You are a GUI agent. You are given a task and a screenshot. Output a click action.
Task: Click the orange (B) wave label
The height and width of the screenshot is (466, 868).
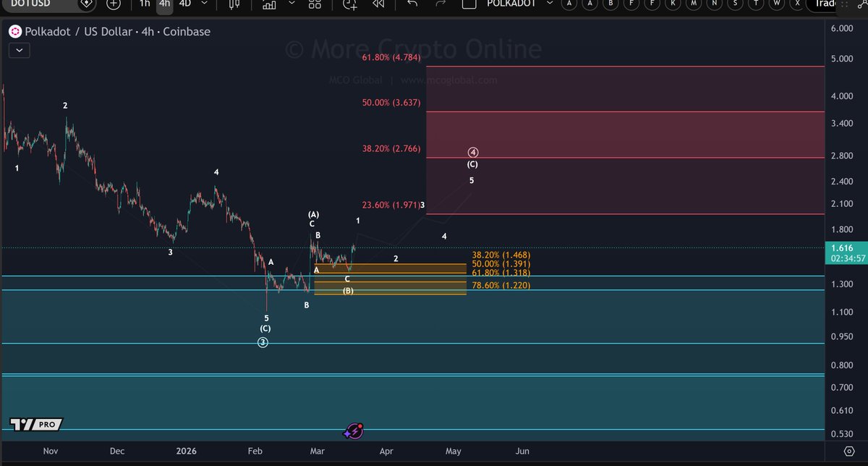(x=348, y=291)
